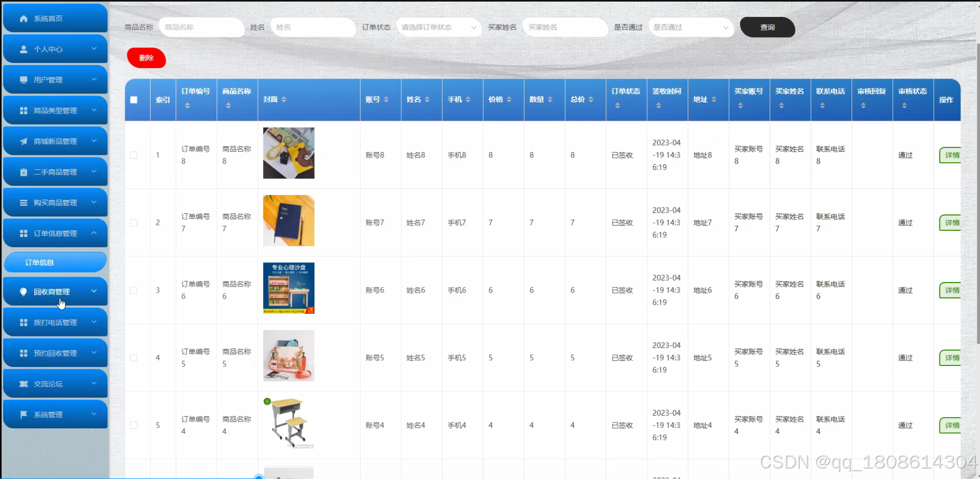Sort table by 签收时间 column arrows
The image size is (980, 479).
click(x=659, y=106)
